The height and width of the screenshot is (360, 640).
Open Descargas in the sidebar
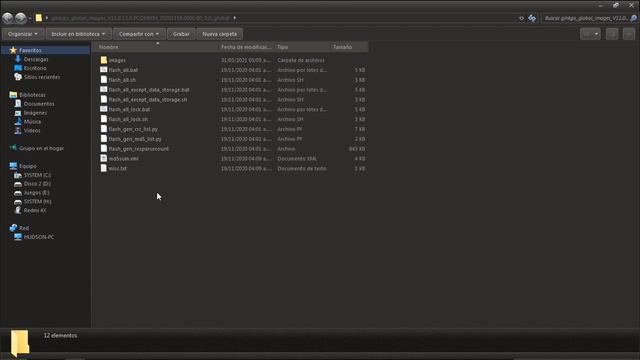[36, 59]
